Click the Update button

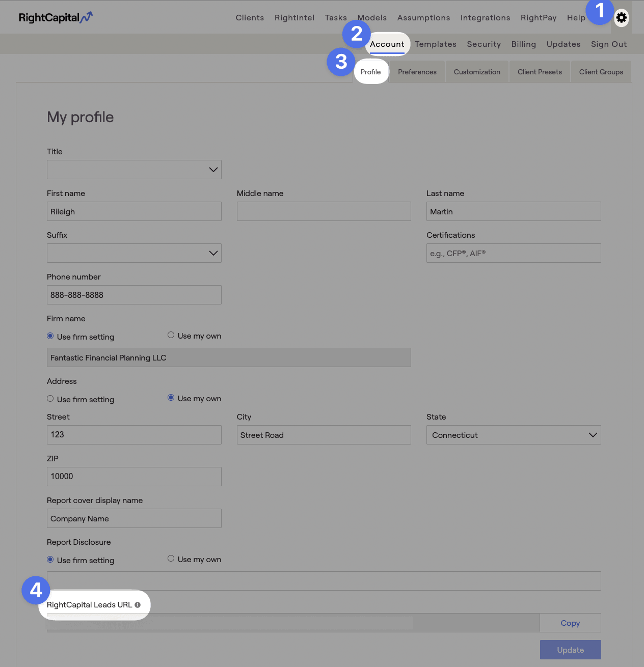(x=571, y=650)
